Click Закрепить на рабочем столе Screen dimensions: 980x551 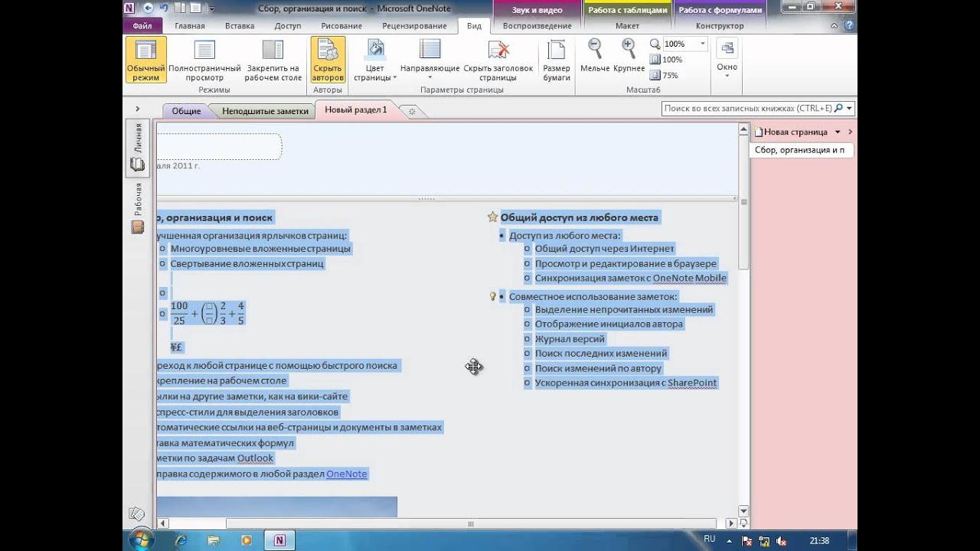click(273, 60)
